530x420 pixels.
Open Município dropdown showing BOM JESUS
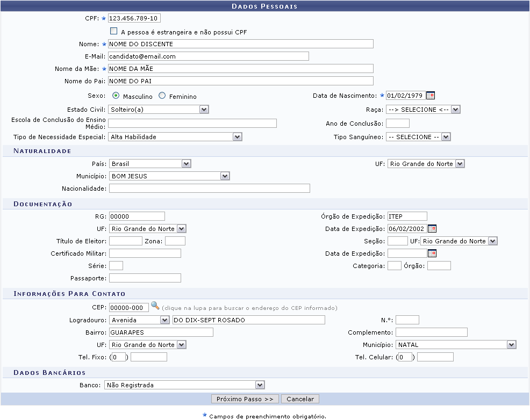(169, 176)
